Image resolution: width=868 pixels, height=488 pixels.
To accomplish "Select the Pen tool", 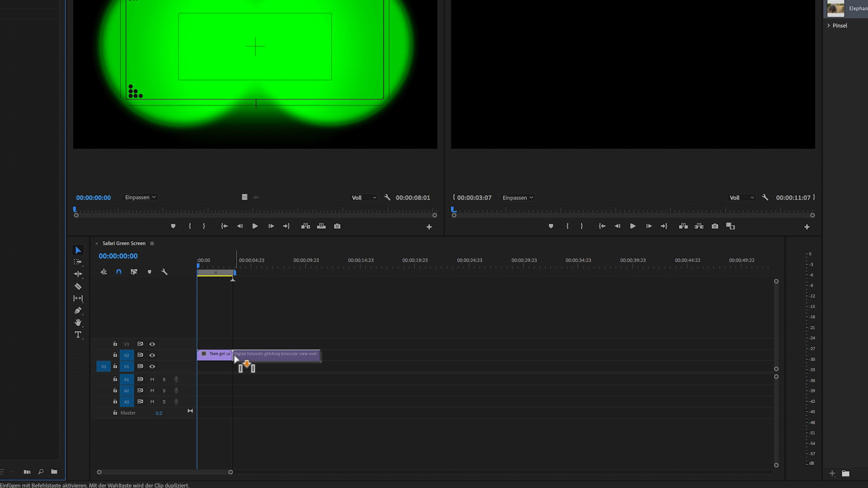I will click(78, 311).
